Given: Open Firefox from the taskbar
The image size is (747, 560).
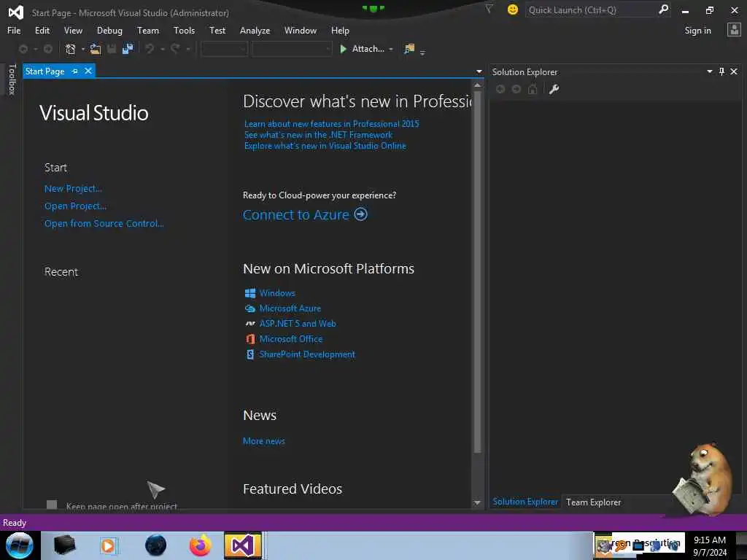Looking at the screenshot, I should coord(201,545).
